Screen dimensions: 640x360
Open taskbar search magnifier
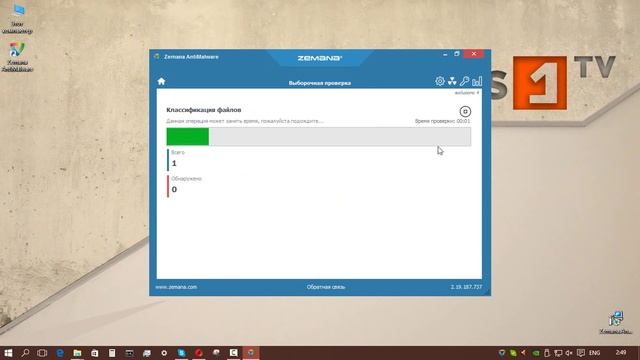[25, 353]
